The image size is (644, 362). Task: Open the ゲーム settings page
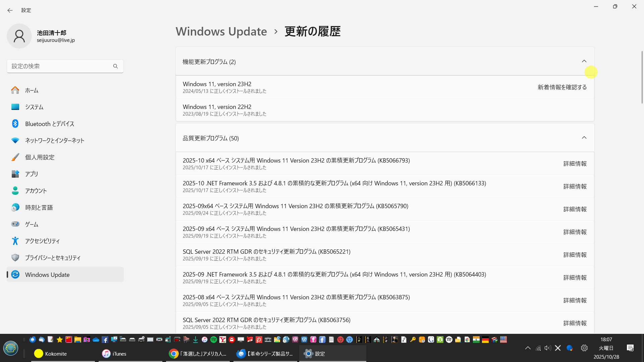click(x=65, y=224)
